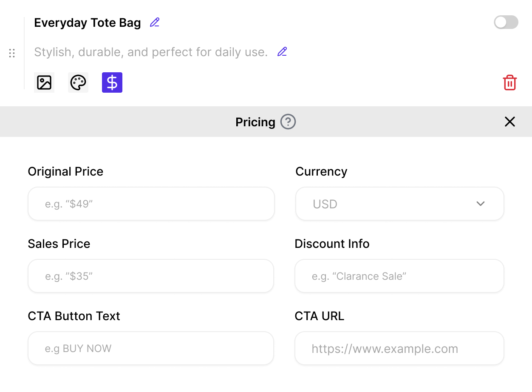Click the Pricing help question icon
The width and height of the screenshot is (532, 392).
[x=288, y=122]
